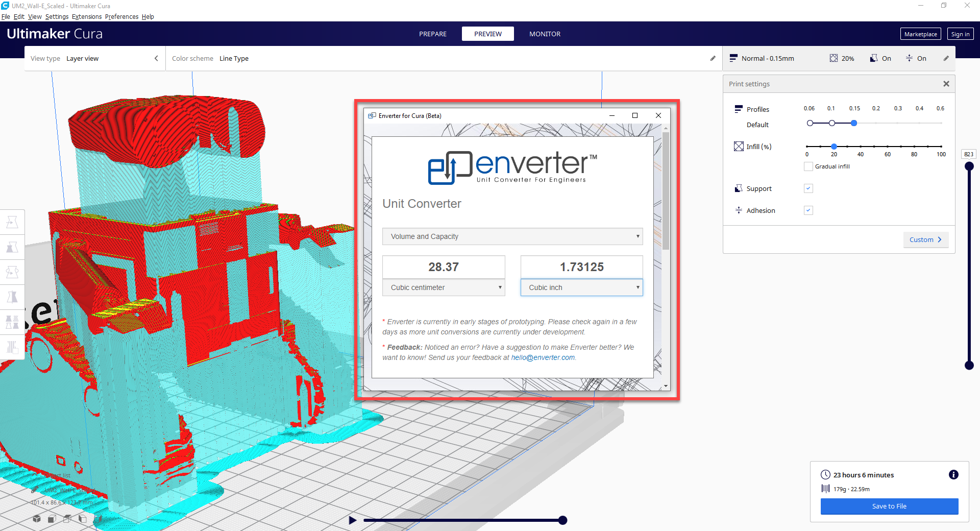This screenshot has height=531, width=980.
Task: Select the 0.06 profile radio point
Action: pyautogui.click(x=810, y=123)
